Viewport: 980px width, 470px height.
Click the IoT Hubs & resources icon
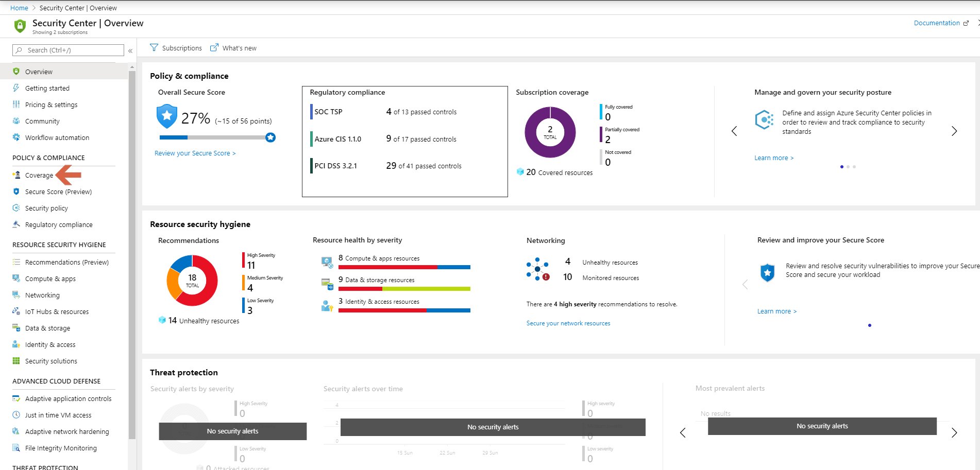tap(16, 311)
